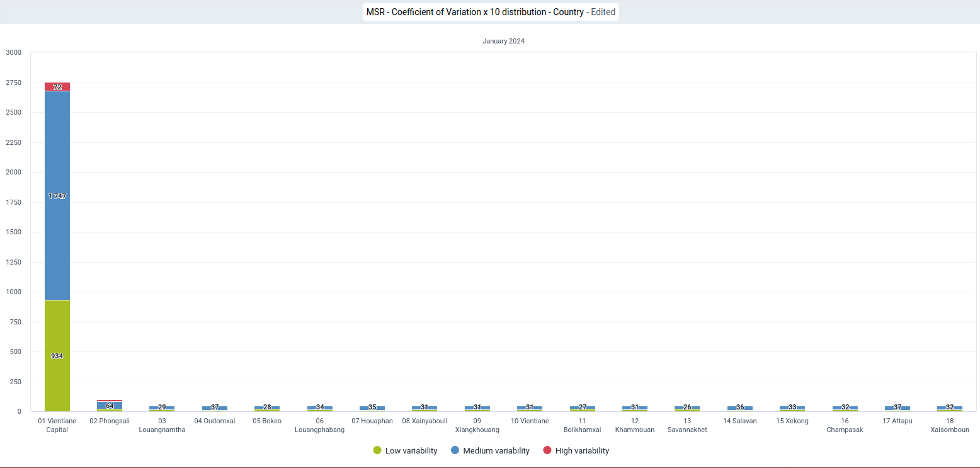Click the 01 Vientiane Capital axis label

click(x=57, y=425)
